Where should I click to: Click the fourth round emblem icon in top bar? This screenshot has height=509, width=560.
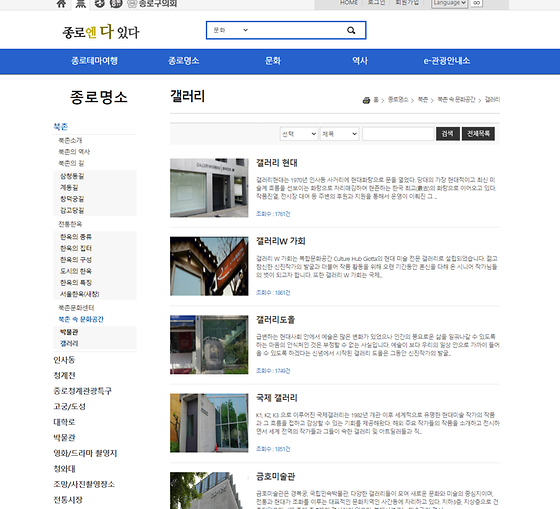click(116, 3)
